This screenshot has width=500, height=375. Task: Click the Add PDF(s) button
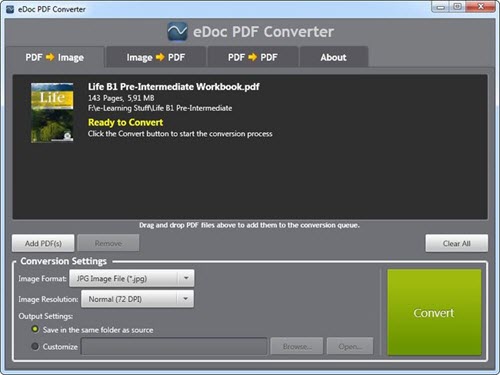(x=43, y=243)
